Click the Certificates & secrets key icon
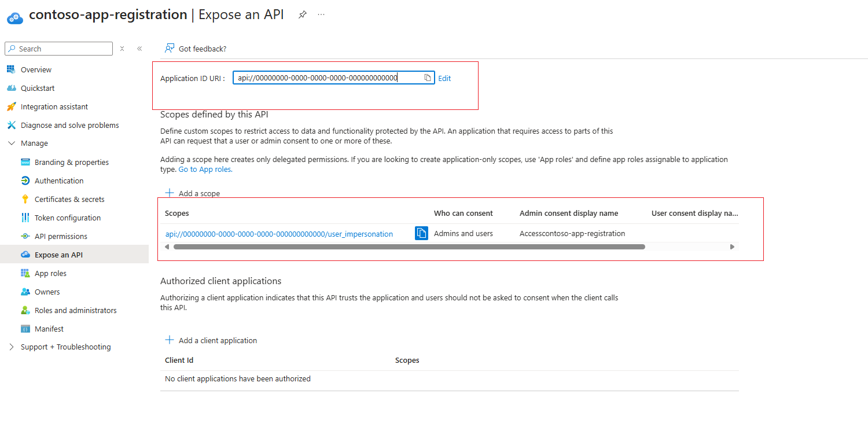The width and height of the screenshot is (868, 423). point(25,199)
